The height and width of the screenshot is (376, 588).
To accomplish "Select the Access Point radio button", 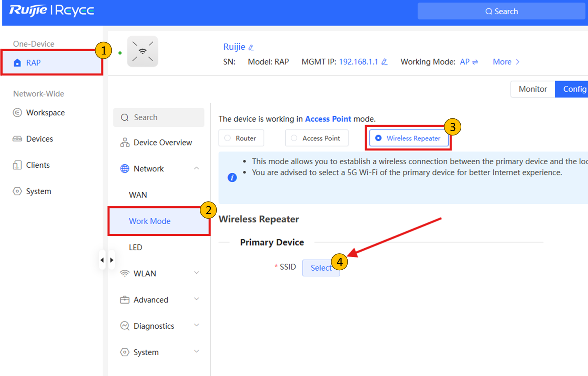I will [x=294, y=138].
